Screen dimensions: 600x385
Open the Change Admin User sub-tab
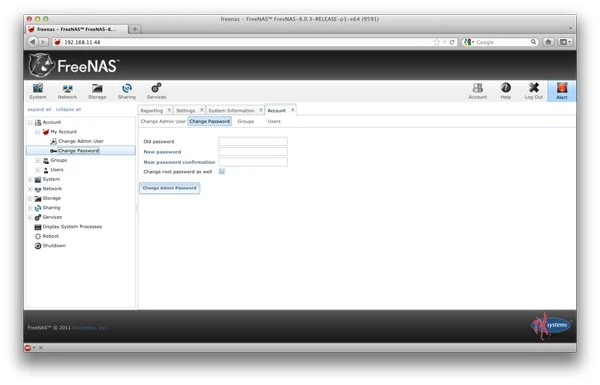(x=163, y=121)
